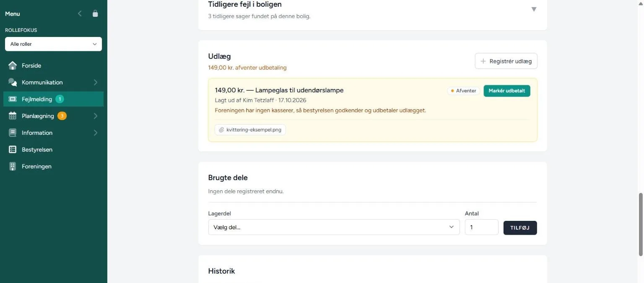Click the Foreningen building icon
Image resolution: width=644 pixels, height=283 pixels.
click(x=13, y=166)
